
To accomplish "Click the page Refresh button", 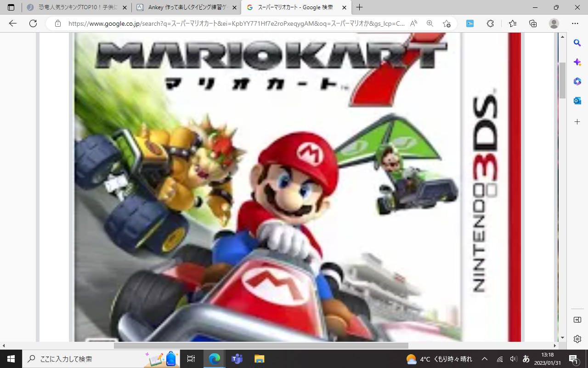I will click(33, 23).
